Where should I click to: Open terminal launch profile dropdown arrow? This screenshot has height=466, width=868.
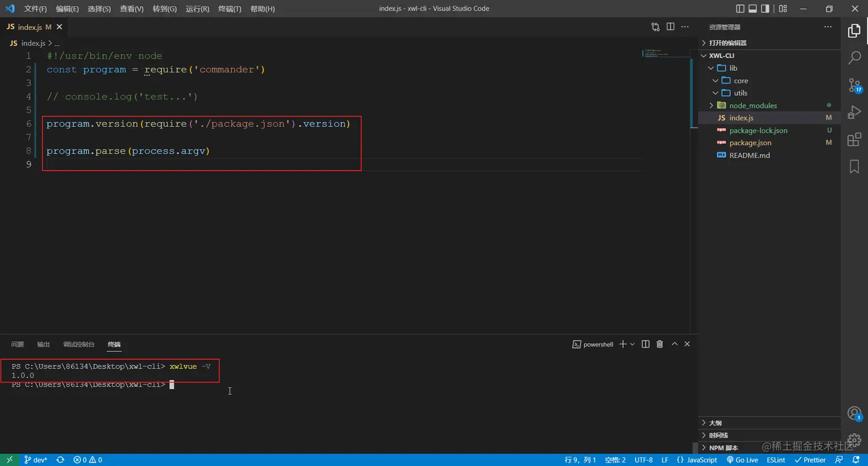pyautogui.click(x=633, y=344)
